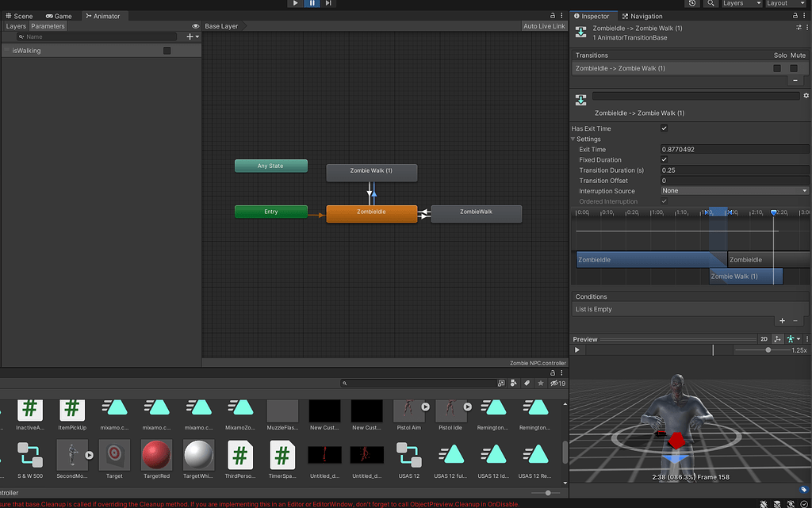Viewport: 812px width, 508px height.
Task: Switch to the Scene tab
Action: (x=18, y=16)
